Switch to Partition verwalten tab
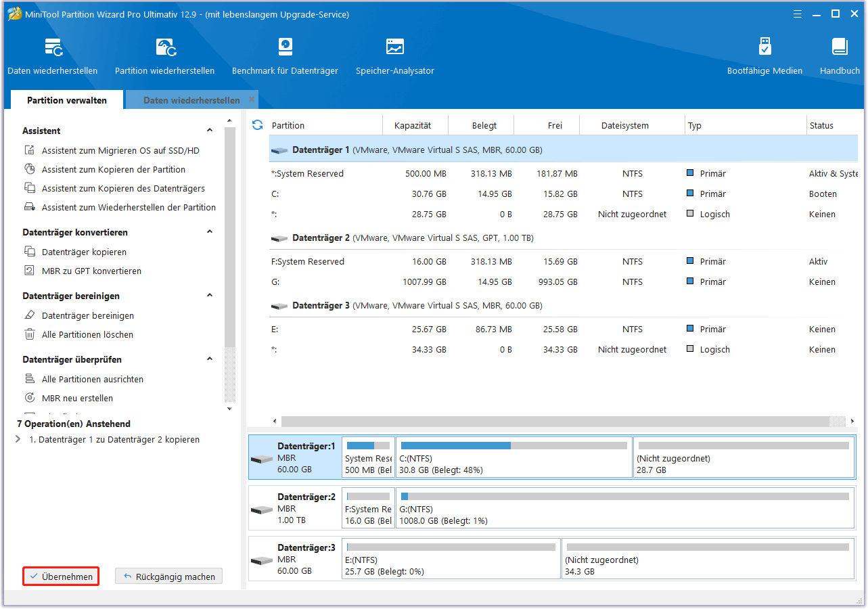The image size is (868, 609). (67, 100)
